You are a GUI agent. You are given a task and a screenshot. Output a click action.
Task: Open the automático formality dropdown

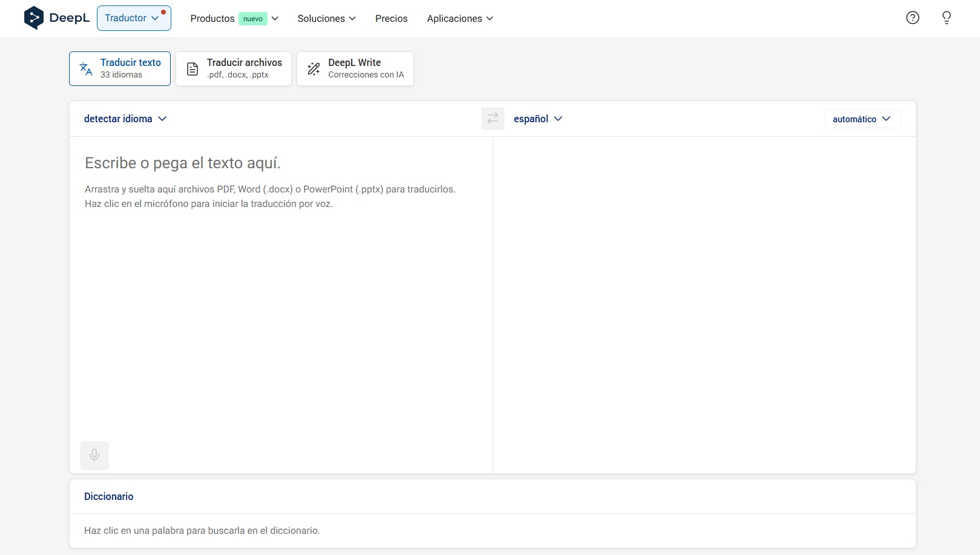point(863,119)
